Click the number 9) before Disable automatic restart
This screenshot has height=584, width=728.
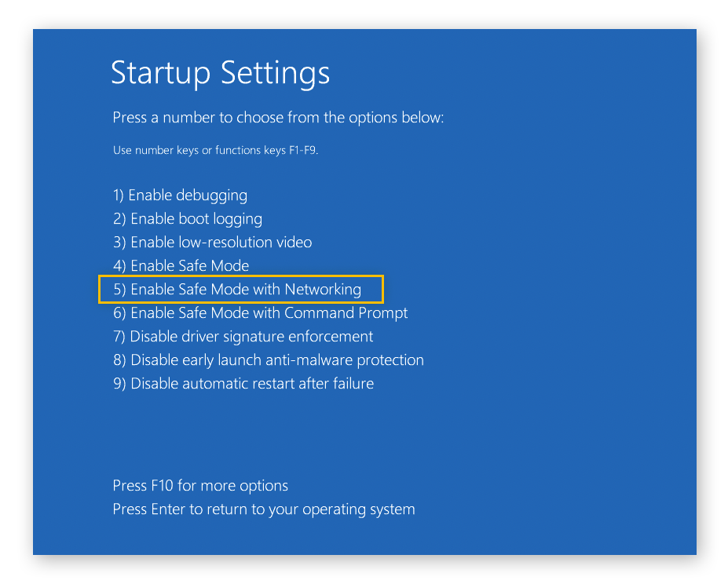click(119, 384)
